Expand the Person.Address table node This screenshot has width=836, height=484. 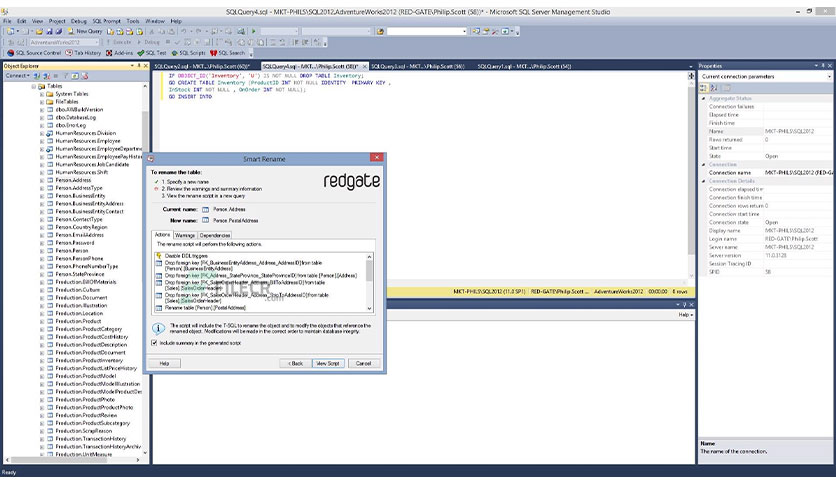pyautogui.click(x=42, y=180)
